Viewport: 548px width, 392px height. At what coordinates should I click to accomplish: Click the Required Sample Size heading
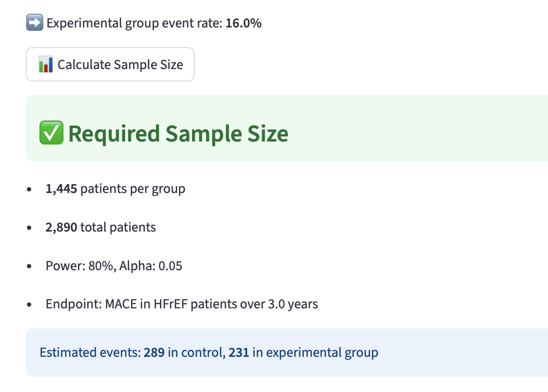click(x=178, y=133)
